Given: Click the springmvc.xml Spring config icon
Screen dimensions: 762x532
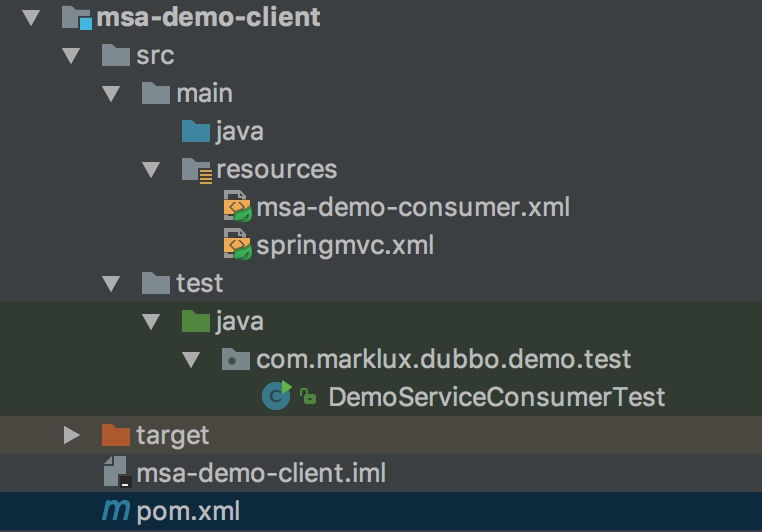Looking at the screenshot, I should tap(237, 245).
